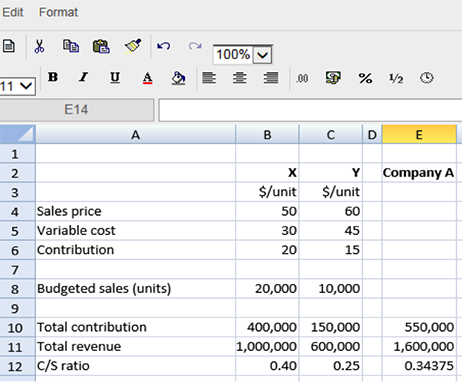Toggle Italic formatting
The image size is (462, 382).
83,77
